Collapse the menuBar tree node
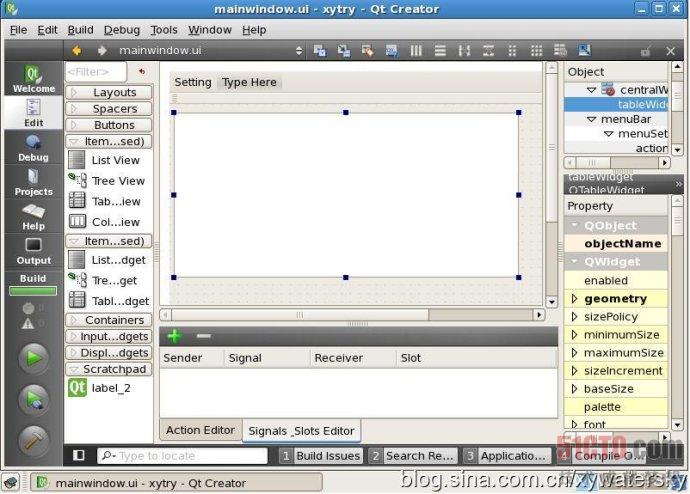 pyautogui.click(x=592, y=119)
